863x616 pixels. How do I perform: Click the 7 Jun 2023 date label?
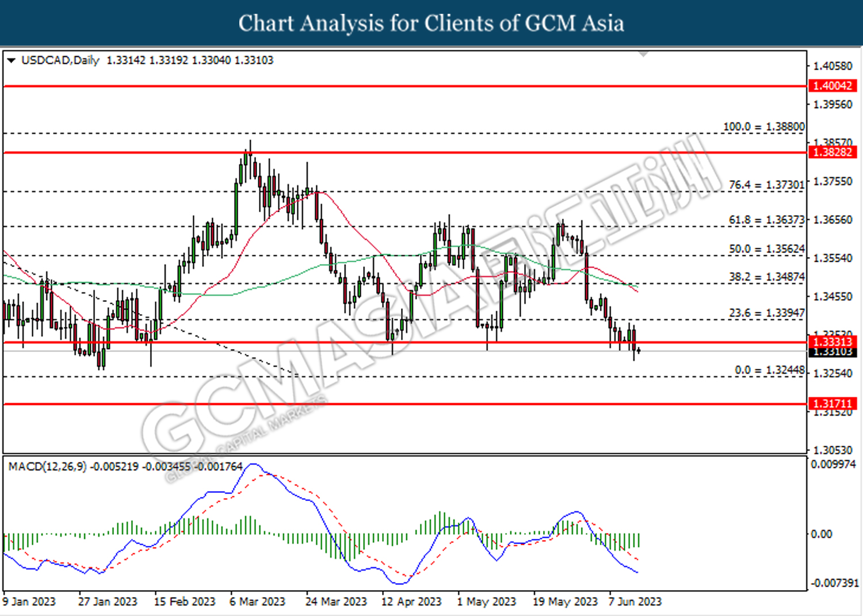[x=635, y=602]
